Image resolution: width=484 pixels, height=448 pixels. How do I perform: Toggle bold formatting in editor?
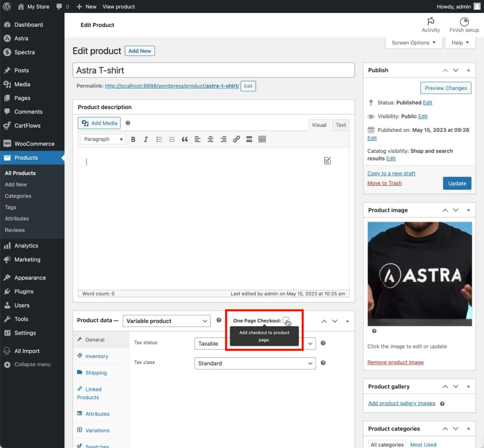click(133, 139)
